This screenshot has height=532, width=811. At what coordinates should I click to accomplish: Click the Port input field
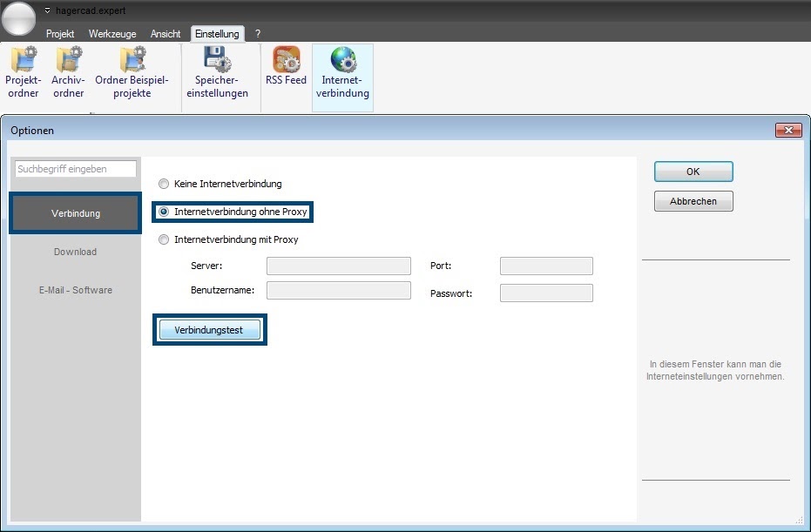[546, 266]
